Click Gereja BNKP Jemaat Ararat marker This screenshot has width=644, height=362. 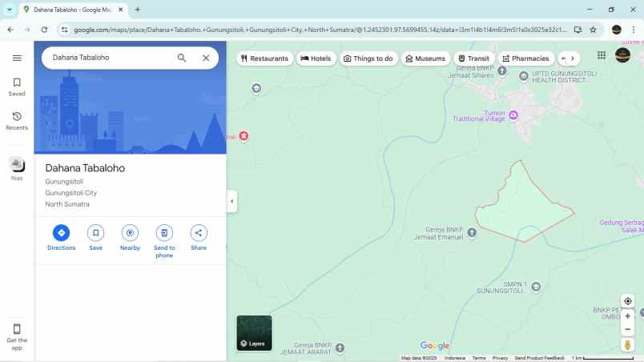tap(340, 348)
